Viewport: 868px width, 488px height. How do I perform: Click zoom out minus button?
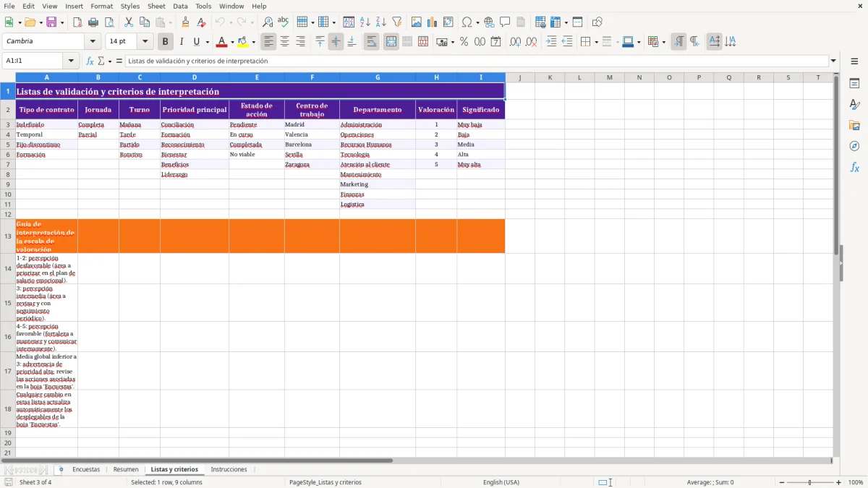tap(782, 482)
